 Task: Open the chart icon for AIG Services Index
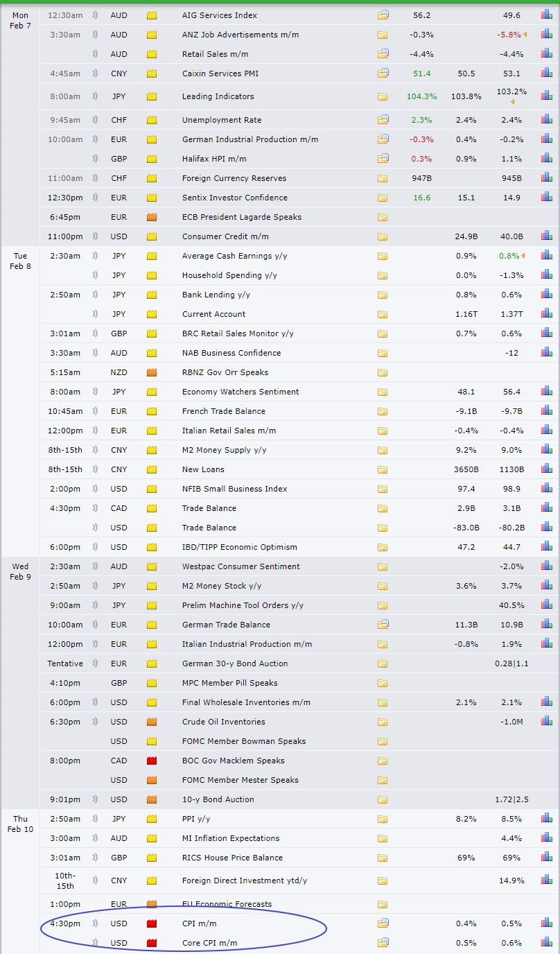tap(546, 15)
